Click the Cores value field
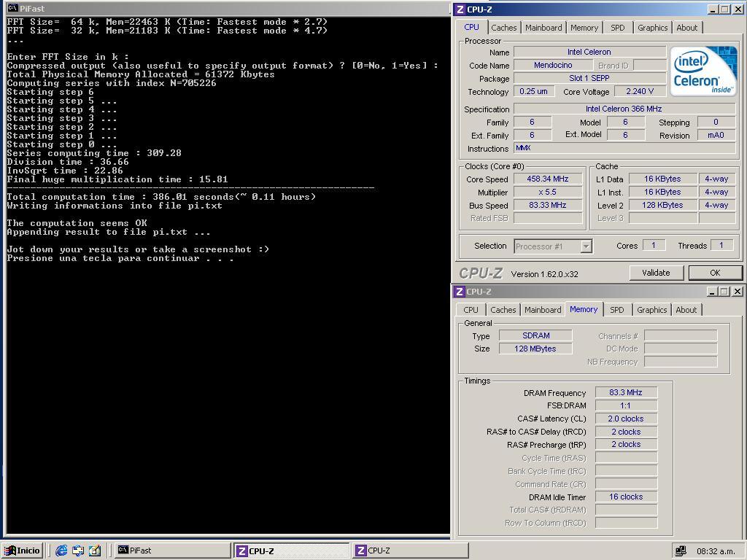 coord(654,245)
